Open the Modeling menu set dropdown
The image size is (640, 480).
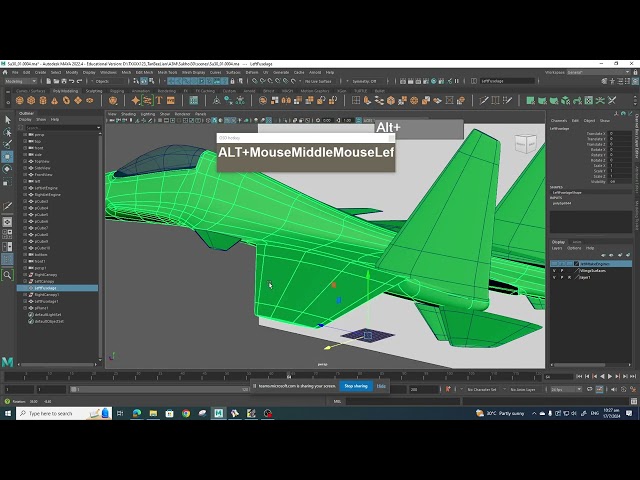(20, 81)
